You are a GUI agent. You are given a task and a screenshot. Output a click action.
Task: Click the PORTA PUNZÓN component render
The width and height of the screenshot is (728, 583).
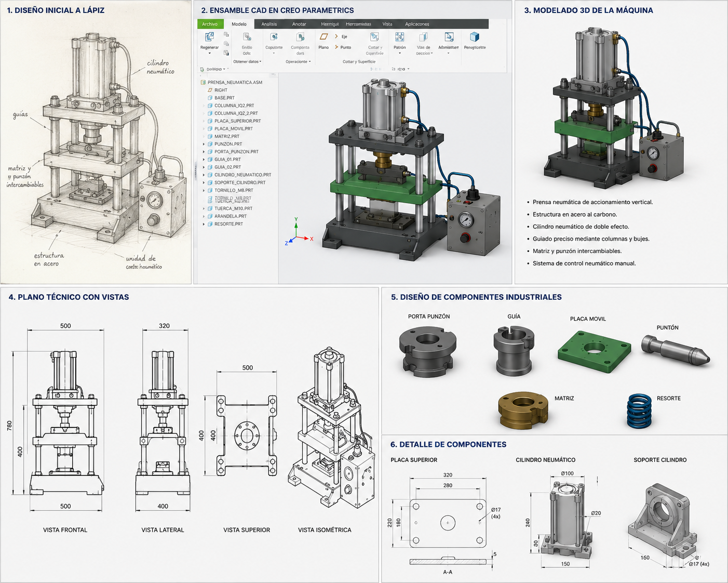[428, 351]
